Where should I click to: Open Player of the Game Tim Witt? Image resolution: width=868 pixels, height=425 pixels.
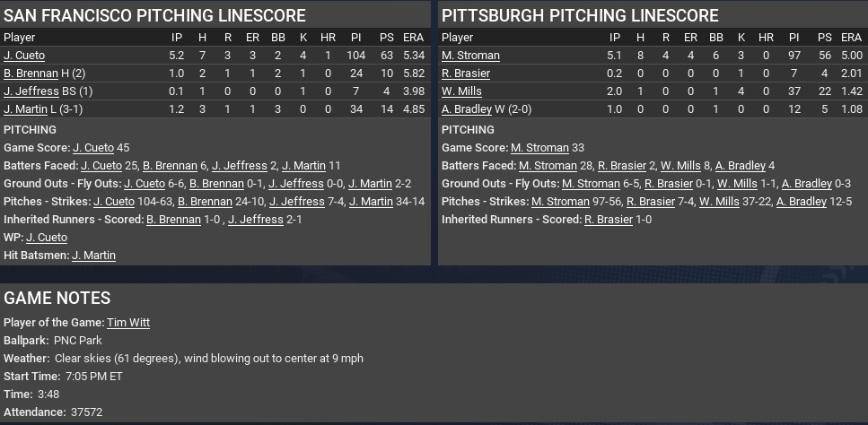(x=128, y=323)
